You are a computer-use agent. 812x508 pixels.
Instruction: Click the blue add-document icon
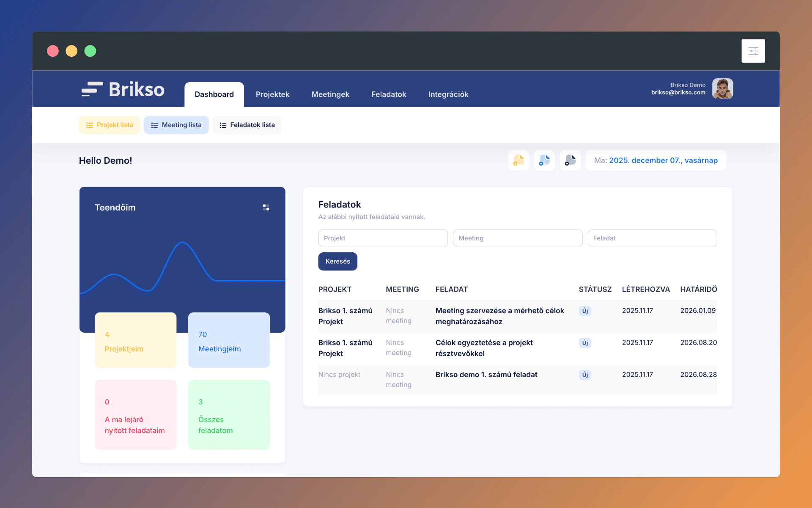[544, 160]
